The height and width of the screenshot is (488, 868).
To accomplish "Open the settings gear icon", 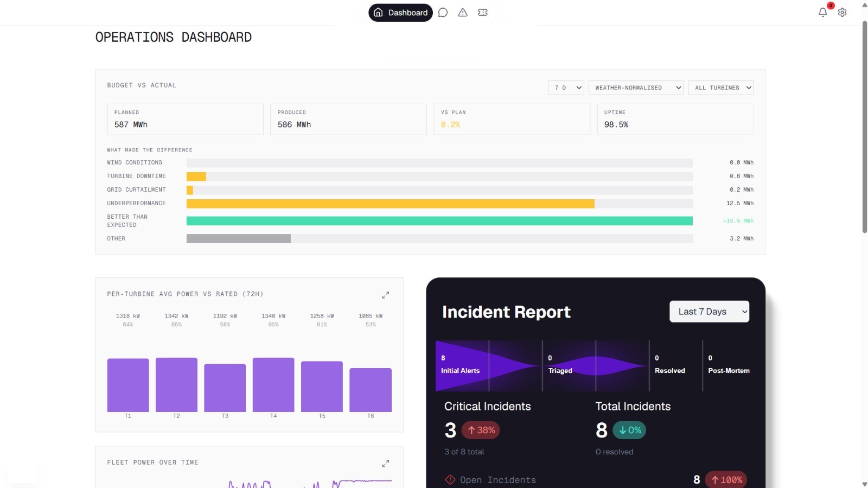I will pos(843,12).
